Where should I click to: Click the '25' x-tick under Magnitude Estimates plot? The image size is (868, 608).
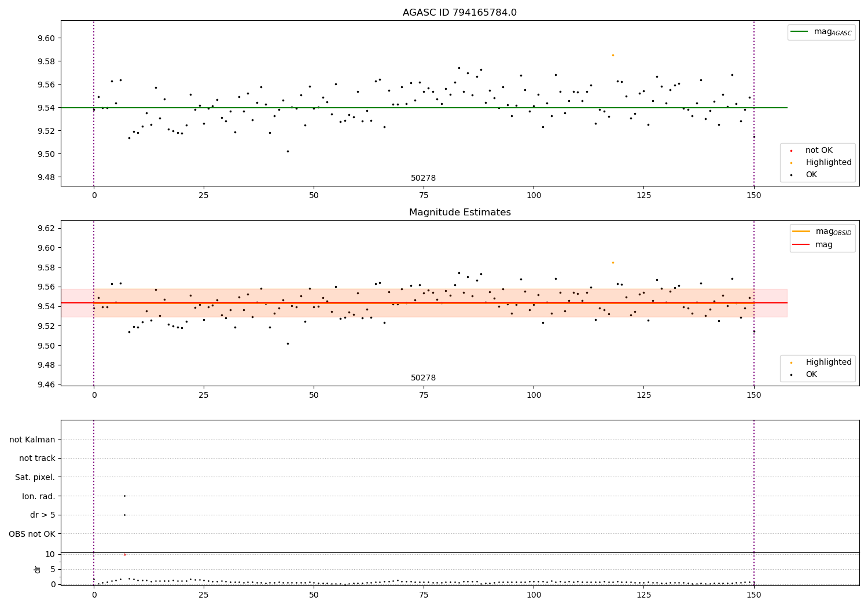204,395
